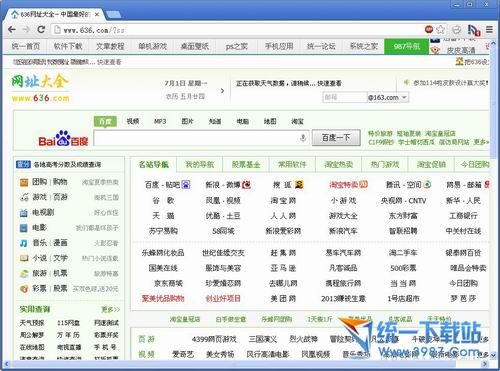Expand the date panel with the chevron arrow

point(222,91)
